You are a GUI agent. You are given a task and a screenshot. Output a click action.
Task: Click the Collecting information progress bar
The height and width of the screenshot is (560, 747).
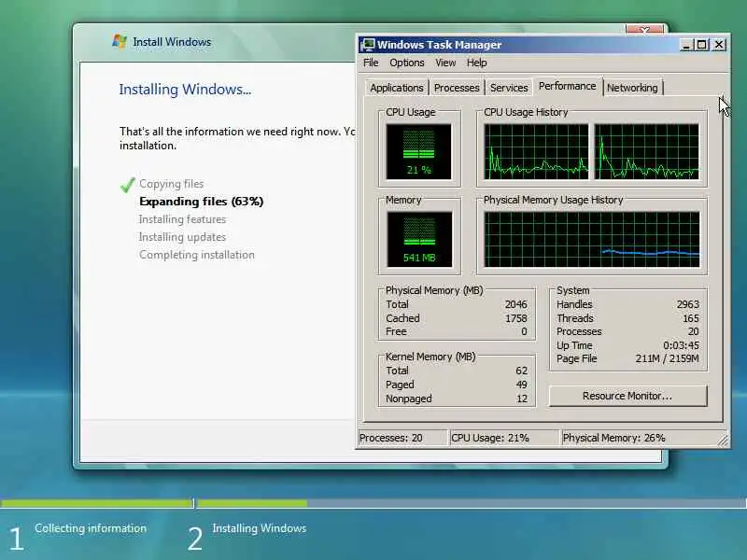(x=97, y=503)
